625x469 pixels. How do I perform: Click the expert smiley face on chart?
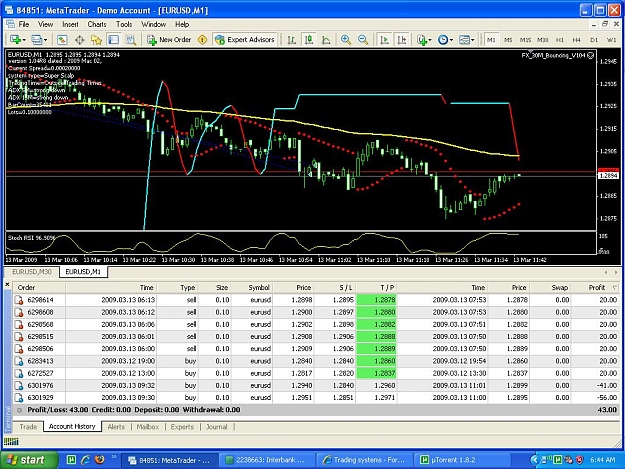[591, 55]
